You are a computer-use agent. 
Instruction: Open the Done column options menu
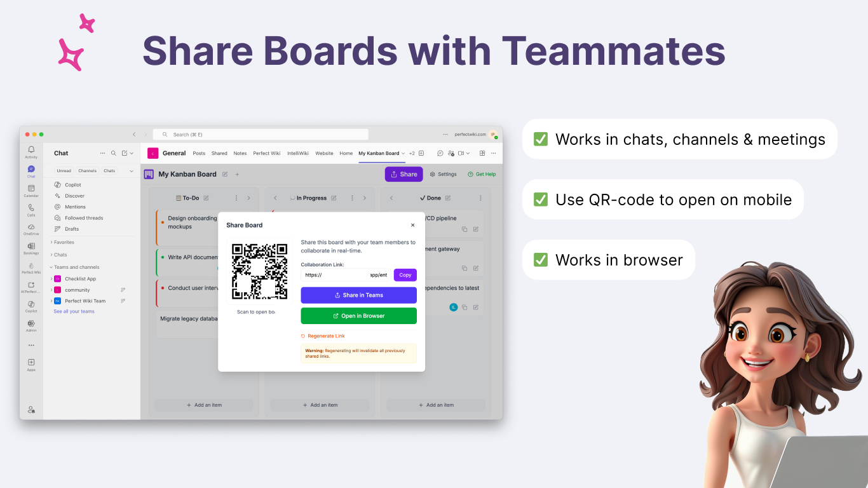[x=480, y=198]
